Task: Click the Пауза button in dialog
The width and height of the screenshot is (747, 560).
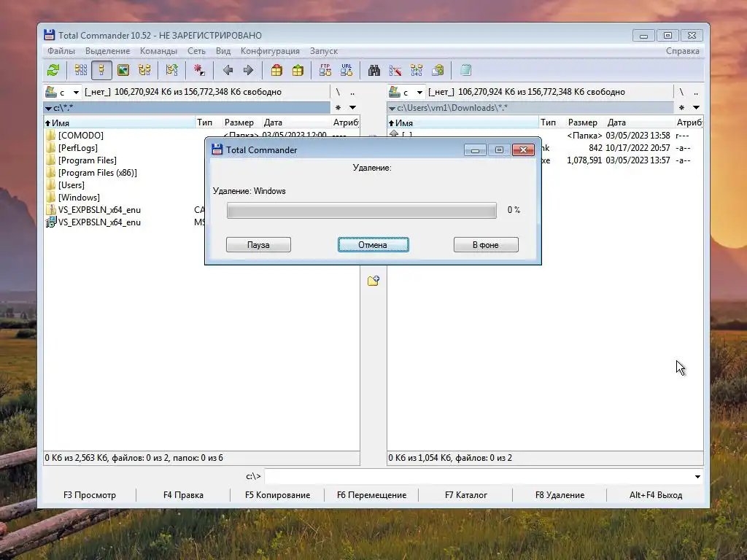Action: coord(258,245)
